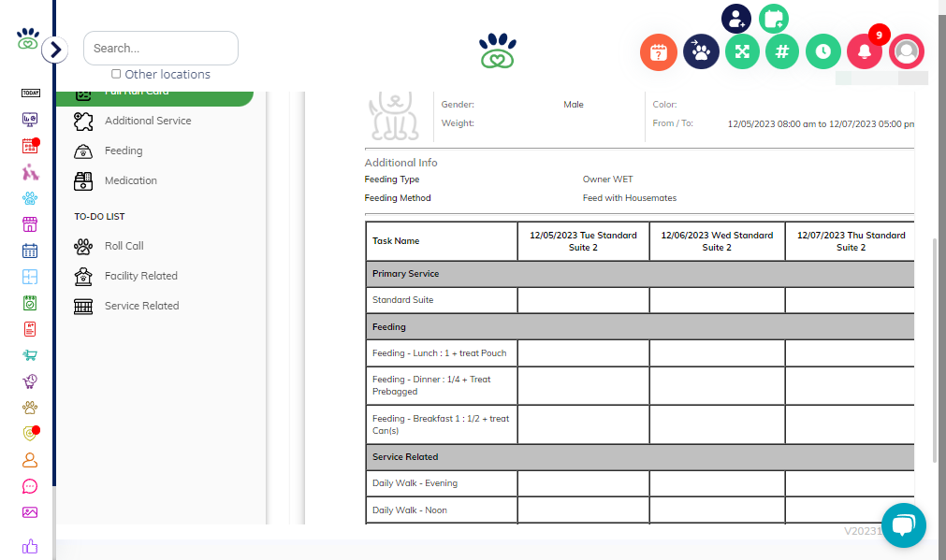This screenshot has width=946, height=560.
Task: Open notifications bell with 9 badge
Action: point(865,51)
